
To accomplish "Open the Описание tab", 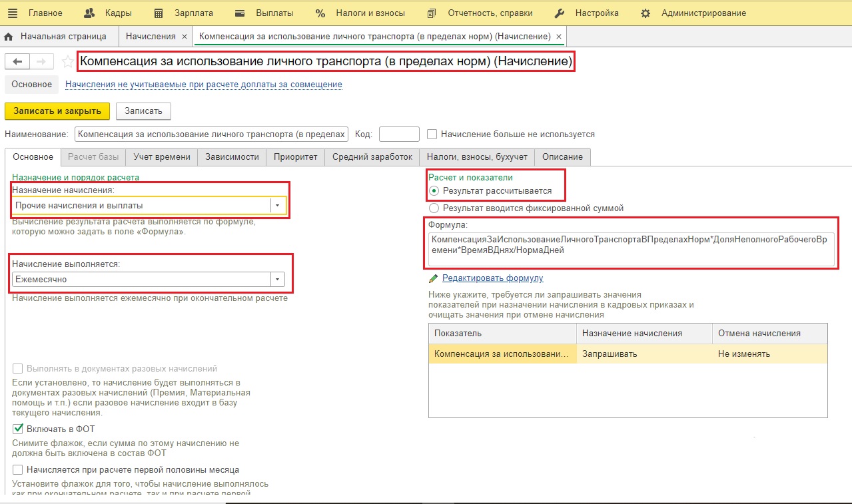I will click(x=562, y=157).
